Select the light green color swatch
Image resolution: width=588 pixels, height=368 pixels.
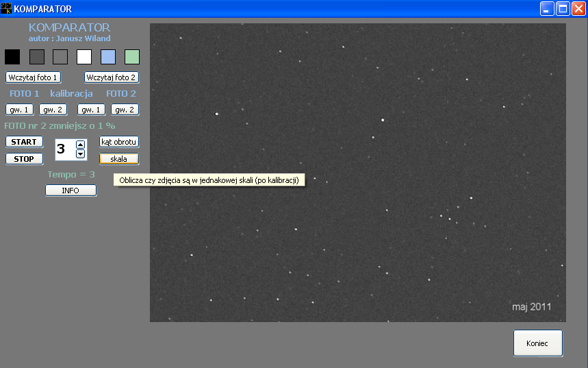(x=132, y=57)
